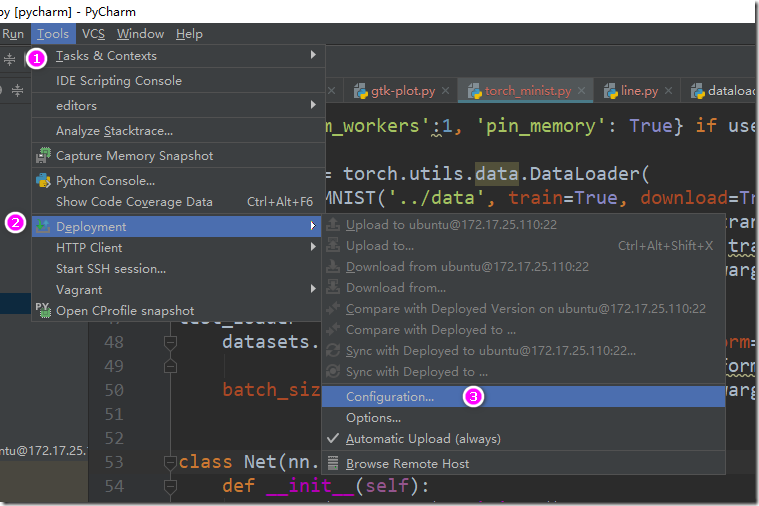Select Configuration... in the Deployment submenu
Image resolution: width=759 pixels, height=506 pixels.
pos(390,397)
